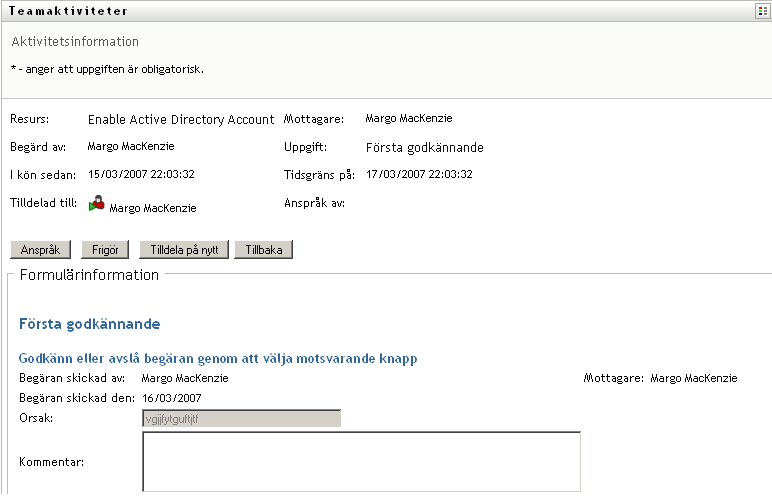Click the Kommentar field label
Image resolution: width=772 pixels, height=502 pixels.
coord(51,462)
